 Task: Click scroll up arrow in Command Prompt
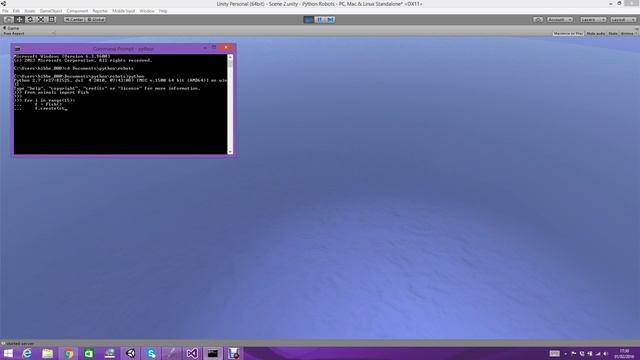(x=230, y=58)
